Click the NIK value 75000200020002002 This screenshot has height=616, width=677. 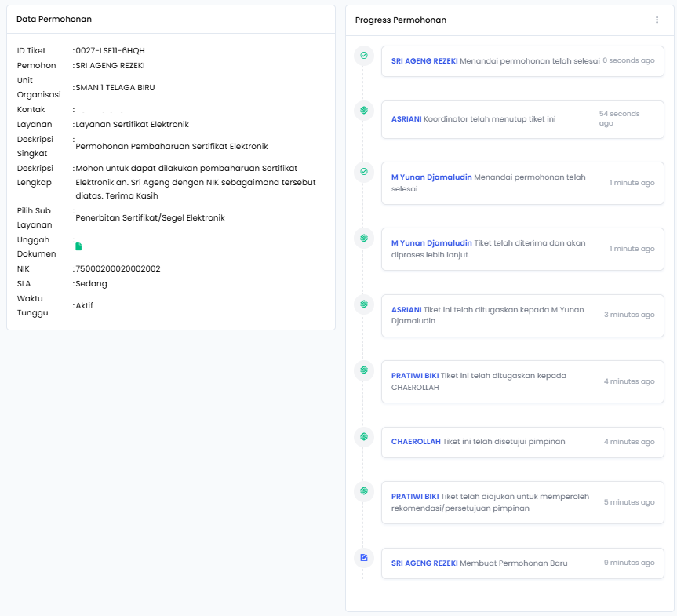[118, 269]
